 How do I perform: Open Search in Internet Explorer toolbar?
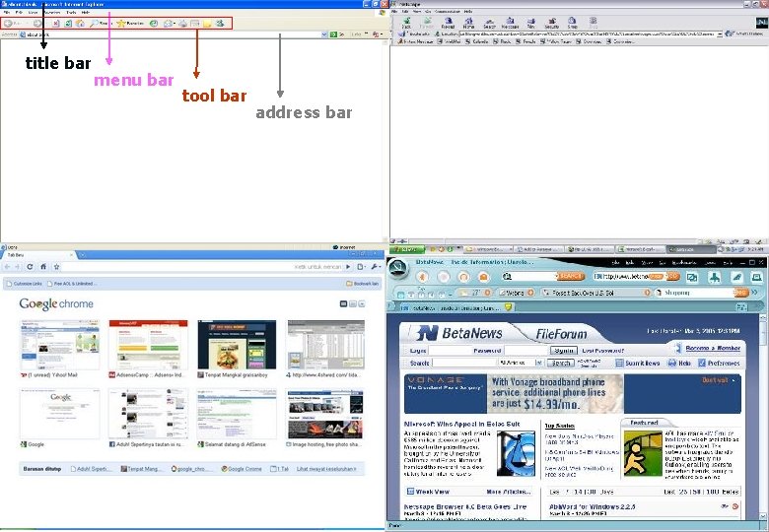pyautogui.click(x=101, y=23)
